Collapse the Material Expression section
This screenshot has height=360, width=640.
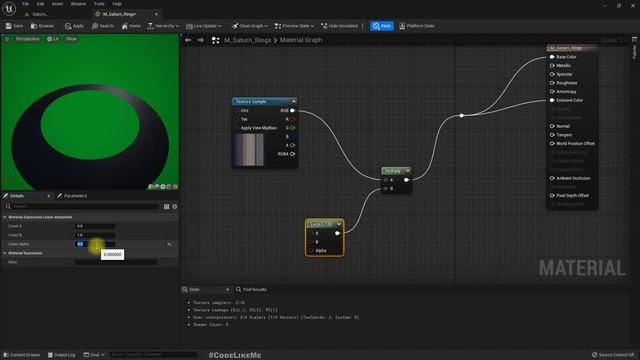[5, 253]
